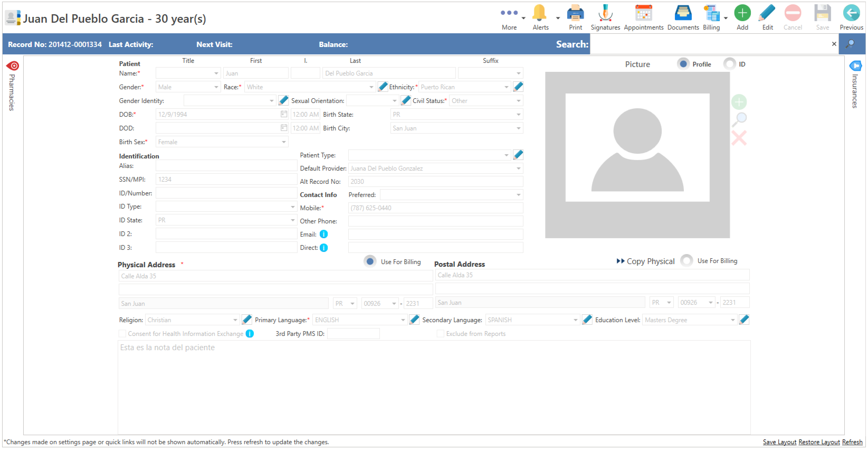Click the info icon next to Email
This screenshot has width=868, height=450.
[323, 234]
